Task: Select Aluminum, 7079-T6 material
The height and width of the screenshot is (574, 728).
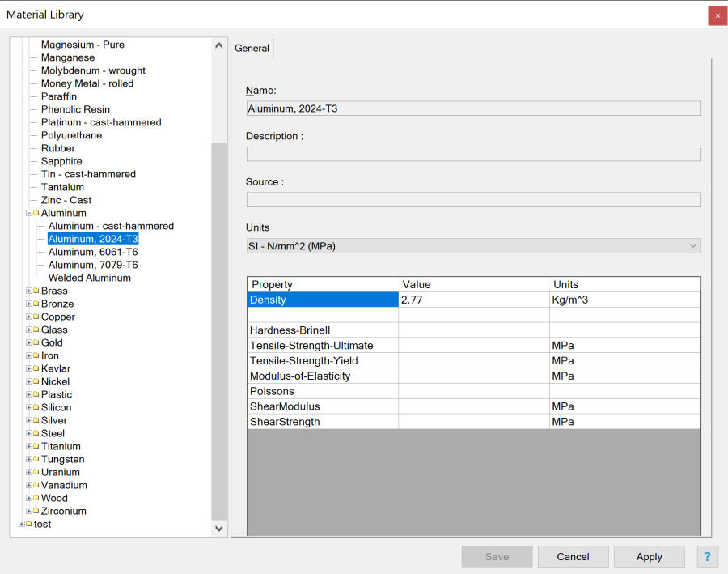Action: 93,265
